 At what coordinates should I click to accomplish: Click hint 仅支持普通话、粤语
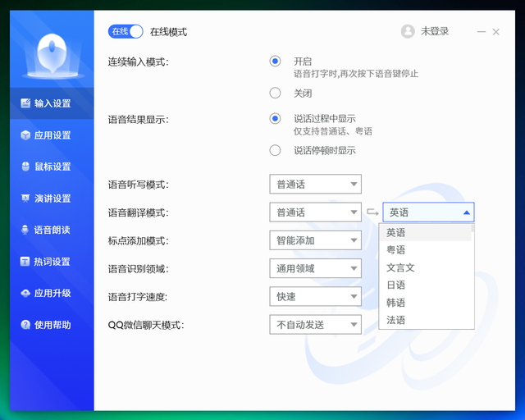(x=333, y=131)
